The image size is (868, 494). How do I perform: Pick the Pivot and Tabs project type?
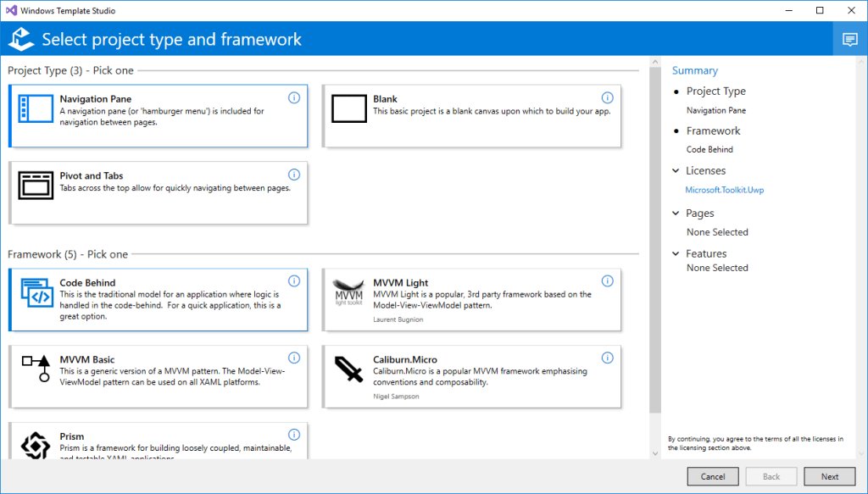pos(158,193)
